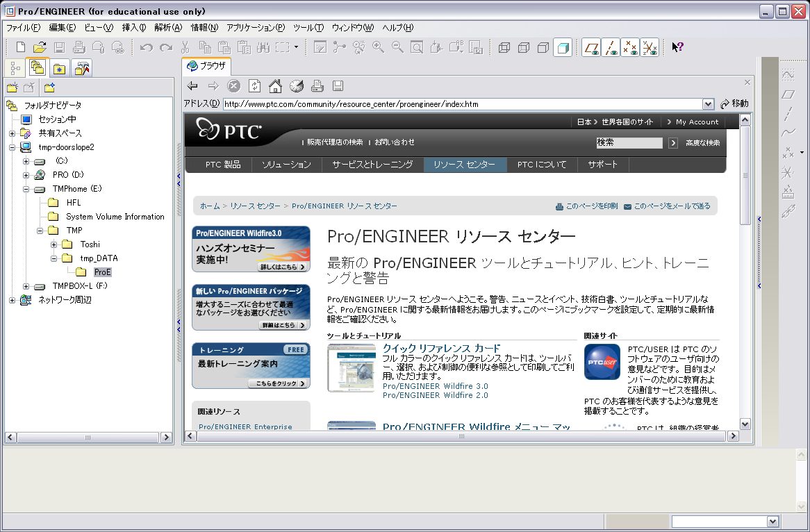This screenshot has height=532, width=810.
Task: Click the クイック リファレンス カード link
Action: (x=442, y=348)
